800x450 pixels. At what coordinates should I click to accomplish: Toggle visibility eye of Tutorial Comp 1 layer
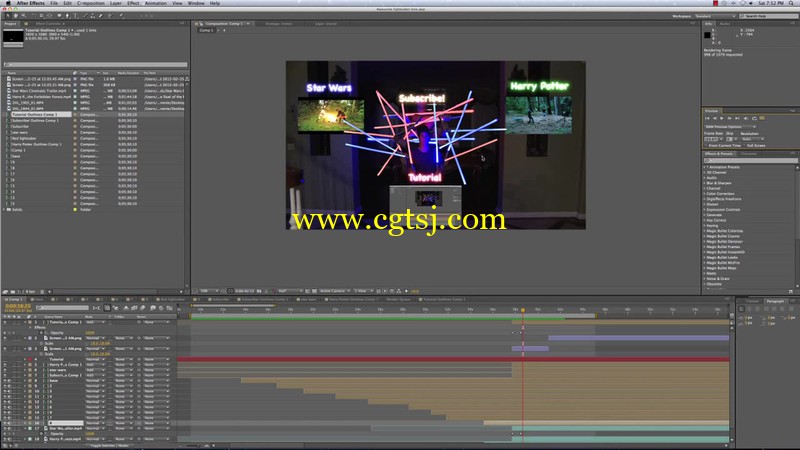click(5, 322)
